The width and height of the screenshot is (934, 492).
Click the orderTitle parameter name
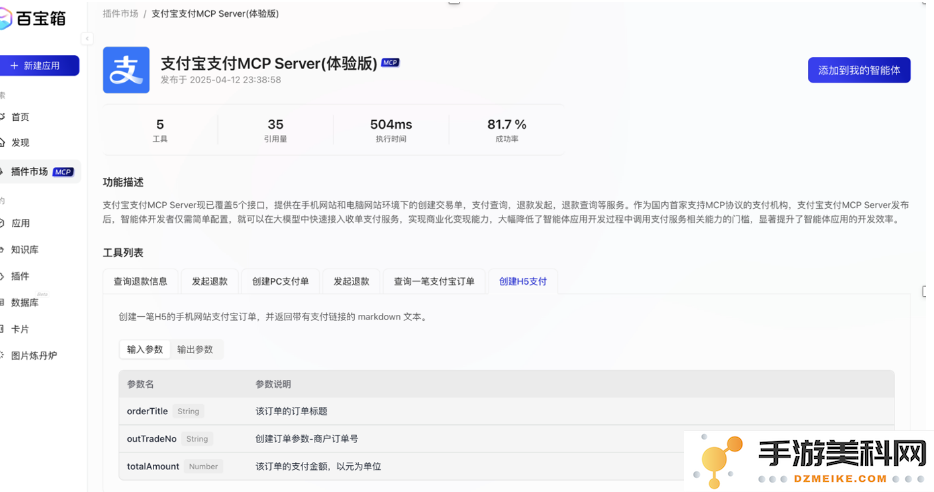pyautogui.click(x=147, y=411)
